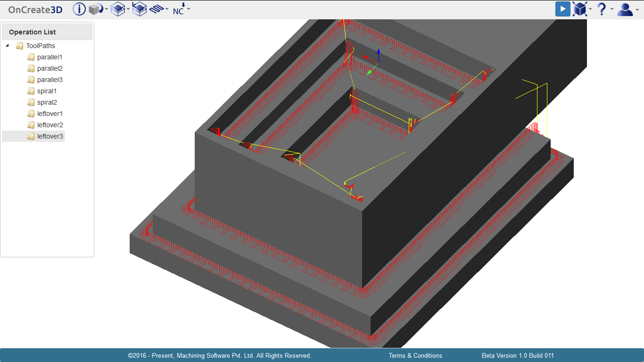Click the user account icon
Screen dimensions: 644x362
(625, 9)
